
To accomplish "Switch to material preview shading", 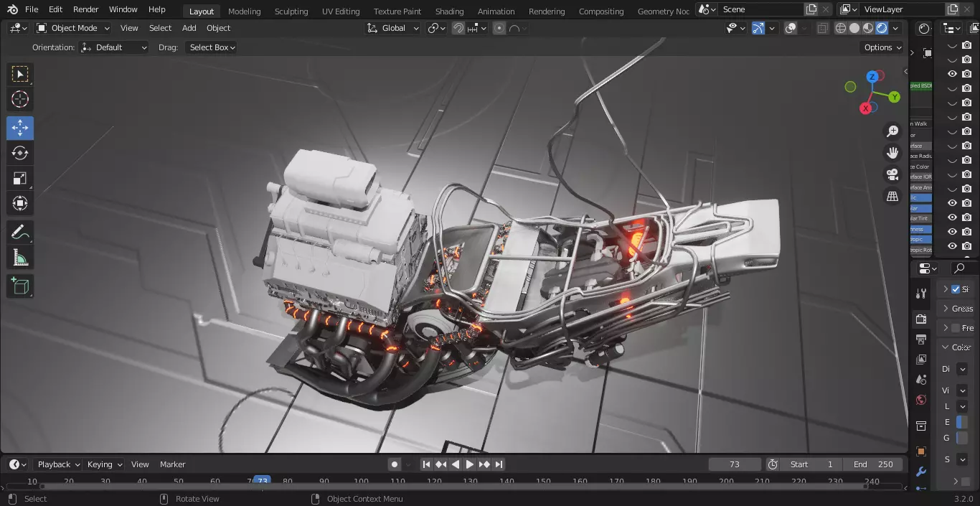I will click(868, 28).
